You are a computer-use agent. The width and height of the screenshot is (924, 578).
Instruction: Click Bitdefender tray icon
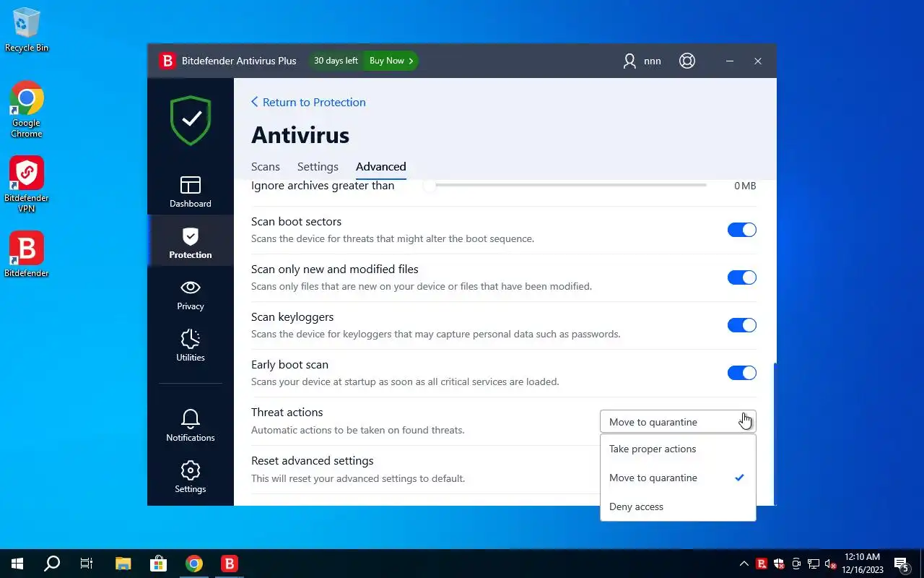[762, 564]
